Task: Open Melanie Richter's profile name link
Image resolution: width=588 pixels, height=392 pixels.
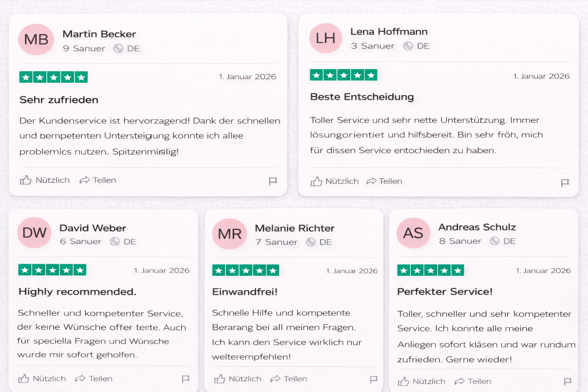Action: click(x=294, y=229)
